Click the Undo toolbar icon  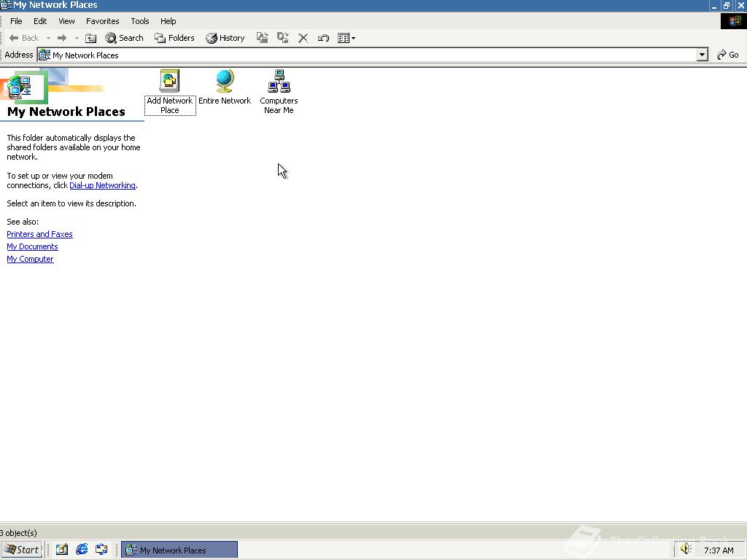coord(323,38)
